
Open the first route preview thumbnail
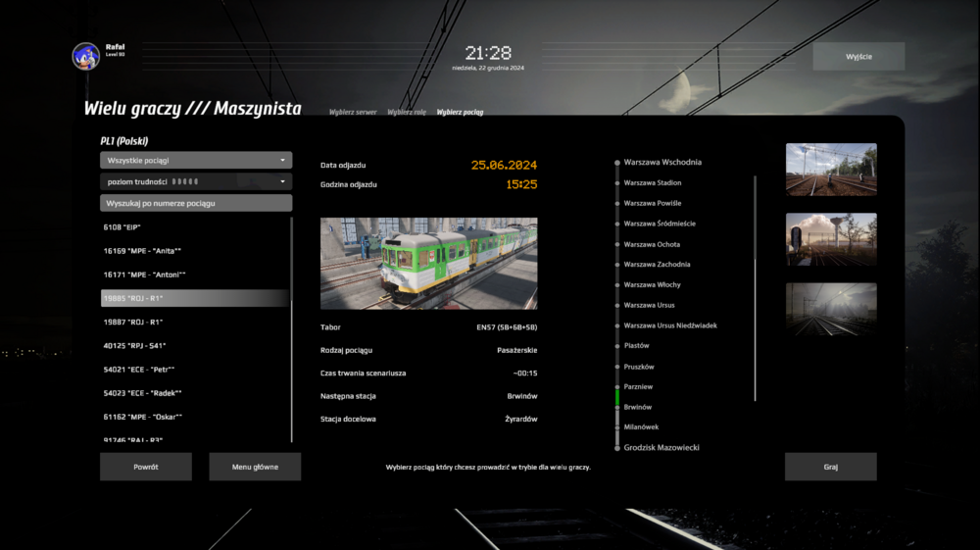tap(831, 170)
